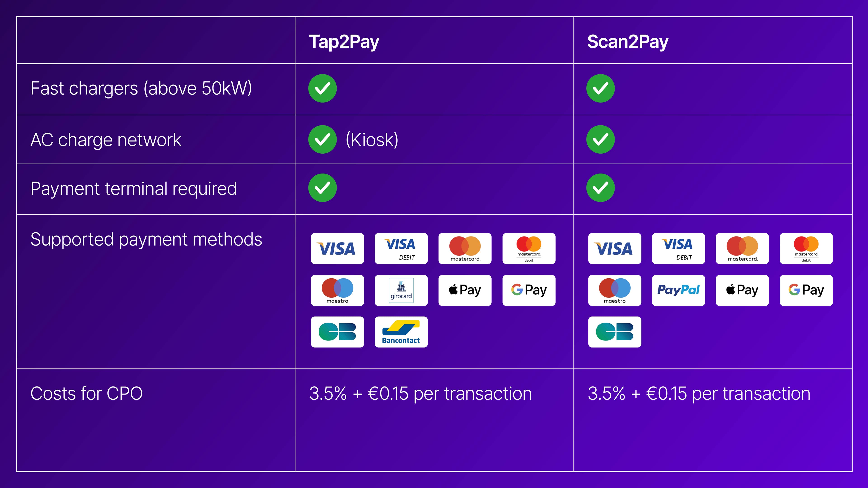Click the Visa logo under Scan2Pay
The width and height of the screenshot is (868, 488).
615,249
